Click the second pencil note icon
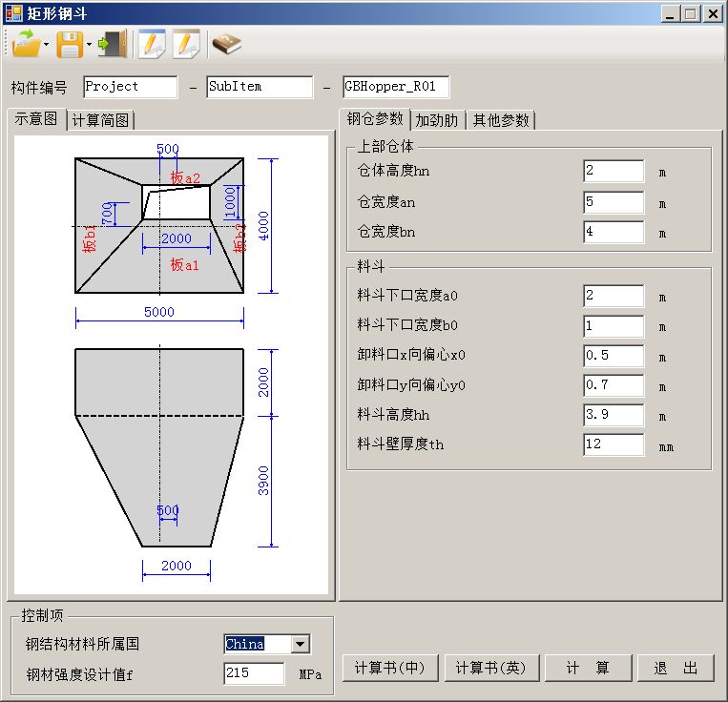Image resolution: width=728 pixels, height=702 pixels. coord(186,44)
